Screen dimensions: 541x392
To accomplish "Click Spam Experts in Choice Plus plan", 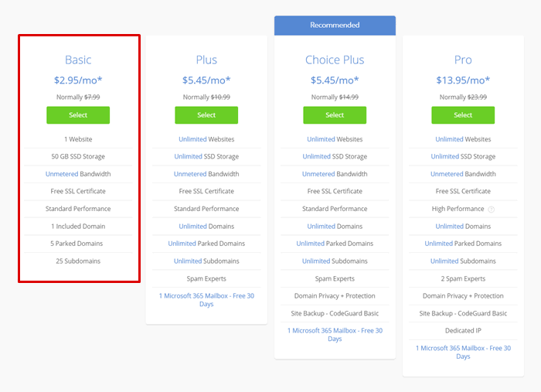I will [x=335, y=278].
